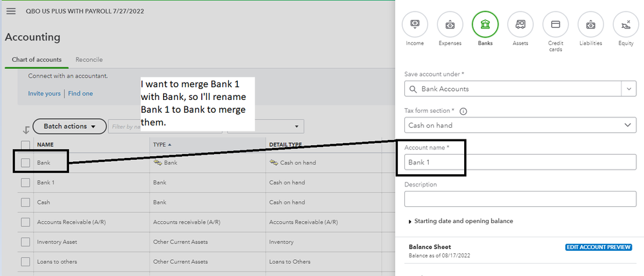Click the Accounting page heading
644x276 pixels.
pos(32,37)
